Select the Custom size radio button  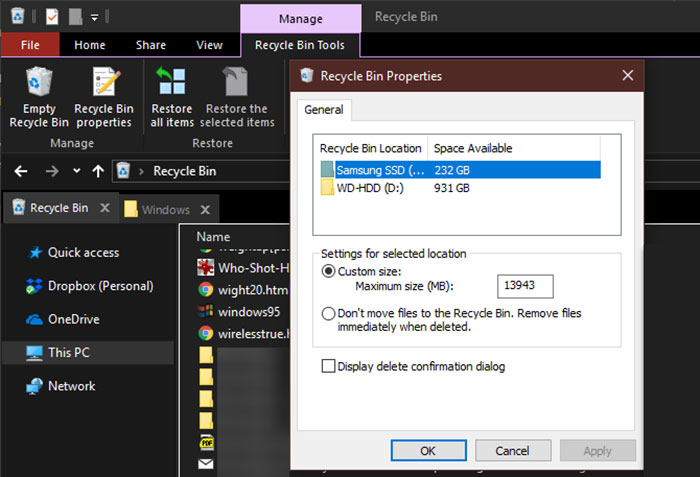click(329, 271)
